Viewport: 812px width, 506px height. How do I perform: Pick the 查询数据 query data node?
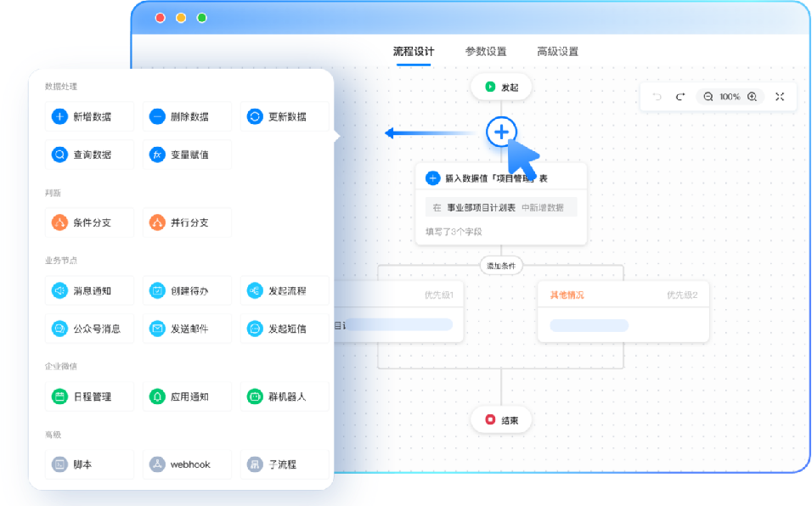tap(89, 155)
